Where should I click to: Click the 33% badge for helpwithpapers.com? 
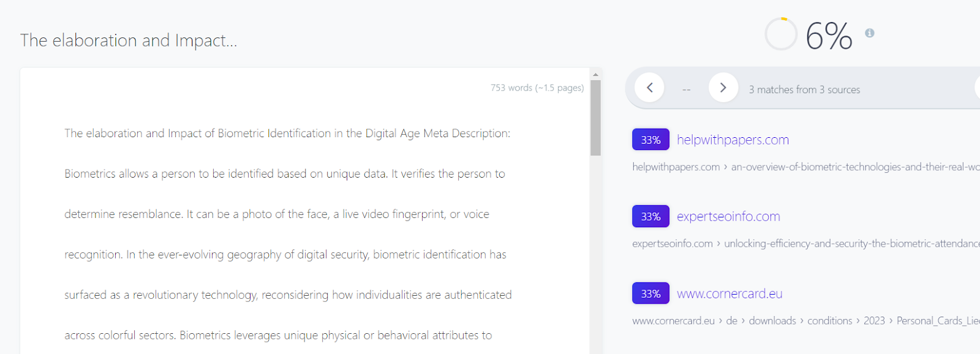[650, 140]
